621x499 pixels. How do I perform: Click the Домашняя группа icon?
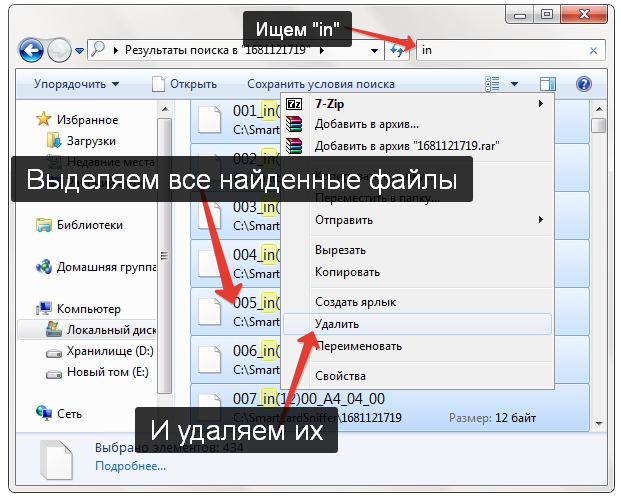point(44,267)
